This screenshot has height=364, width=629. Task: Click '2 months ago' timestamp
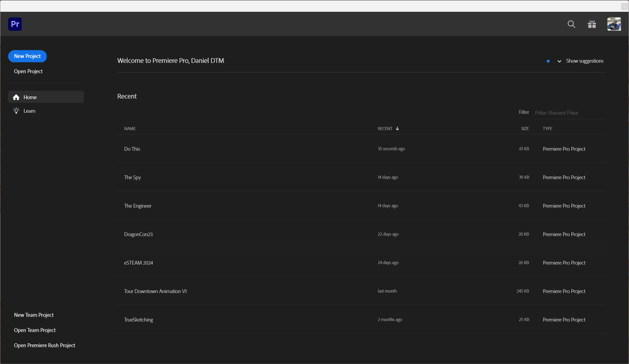[390, 320]
